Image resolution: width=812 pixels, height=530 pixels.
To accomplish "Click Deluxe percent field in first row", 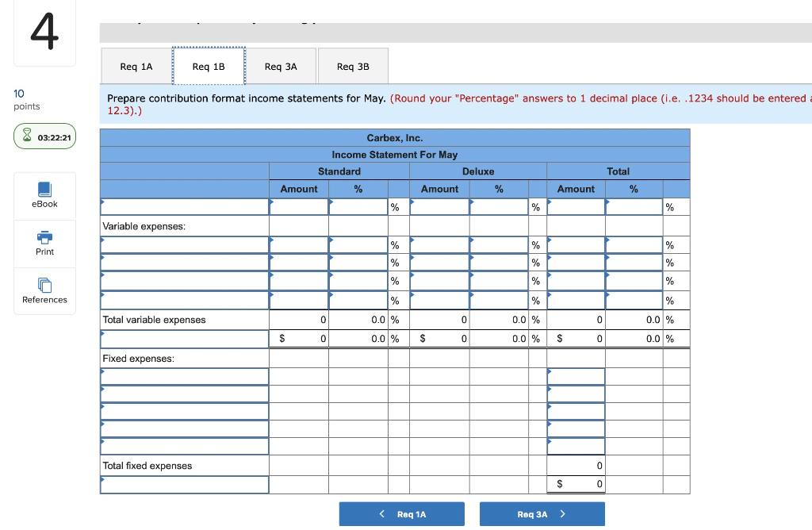I will point(500,207).
